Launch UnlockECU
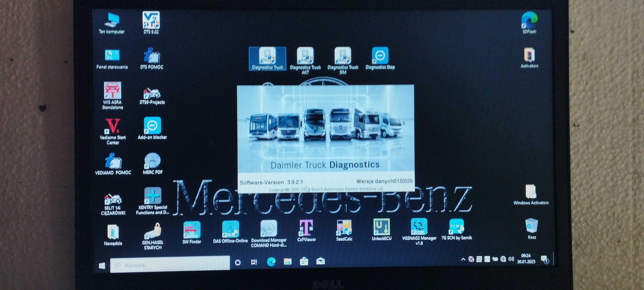This screenshot has width=644, height=290. pos(382,230)
